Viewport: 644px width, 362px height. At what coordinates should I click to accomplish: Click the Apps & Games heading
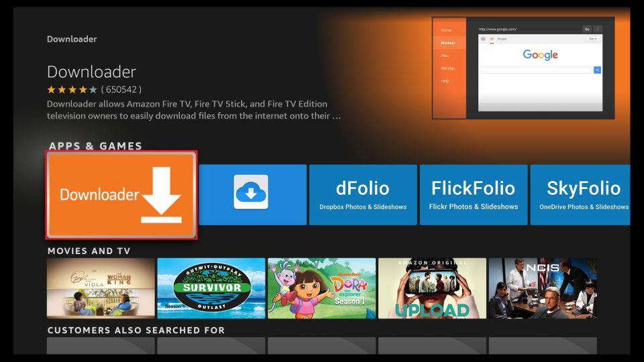pos(95,146)
